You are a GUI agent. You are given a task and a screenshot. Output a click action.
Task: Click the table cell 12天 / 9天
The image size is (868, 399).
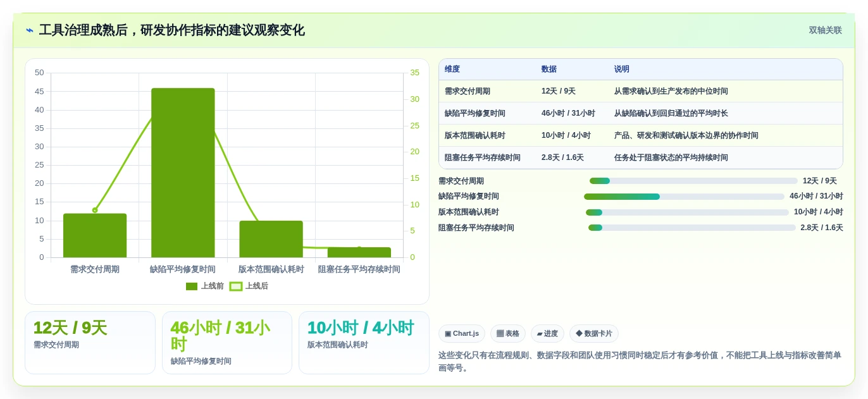pos(559,91)
